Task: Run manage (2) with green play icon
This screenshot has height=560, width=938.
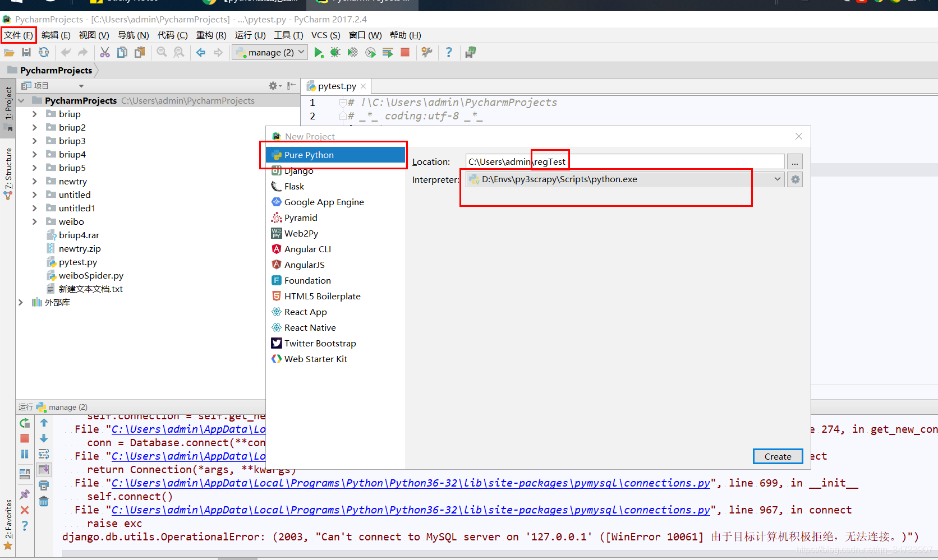Action: coord(319,52)
